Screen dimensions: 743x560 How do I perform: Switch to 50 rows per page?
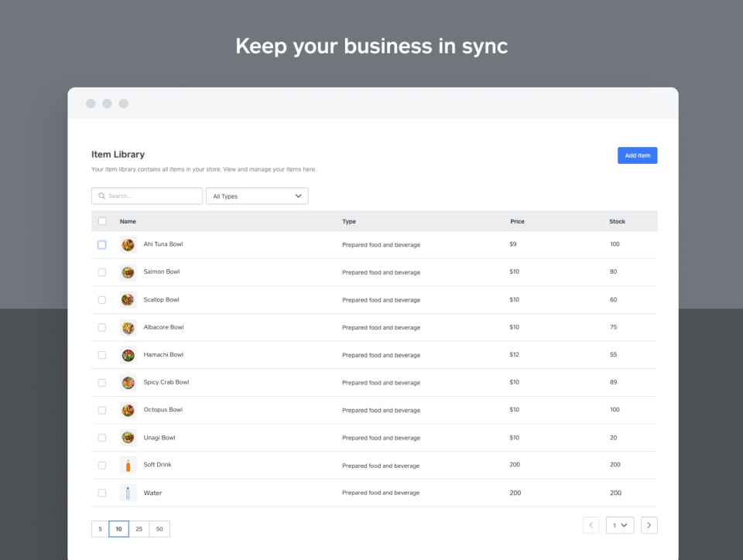click(x=159, y=528)
